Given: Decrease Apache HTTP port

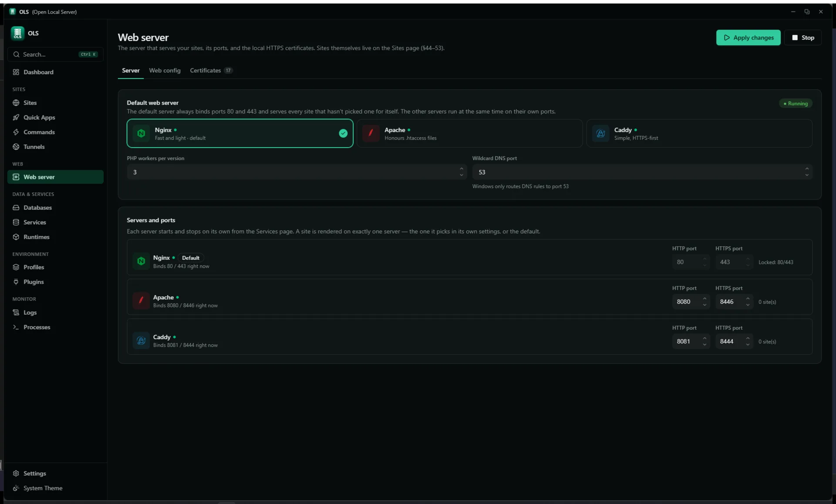Looking at the screenshot, I should [705, 305].
